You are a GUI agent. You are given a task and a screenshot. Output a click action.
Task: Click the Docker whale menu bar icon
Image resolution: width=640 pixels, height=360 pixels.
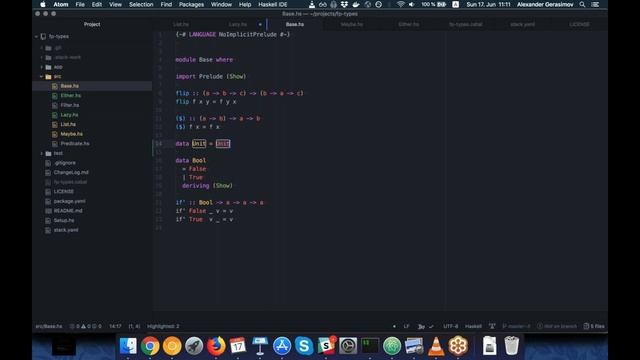356,4
